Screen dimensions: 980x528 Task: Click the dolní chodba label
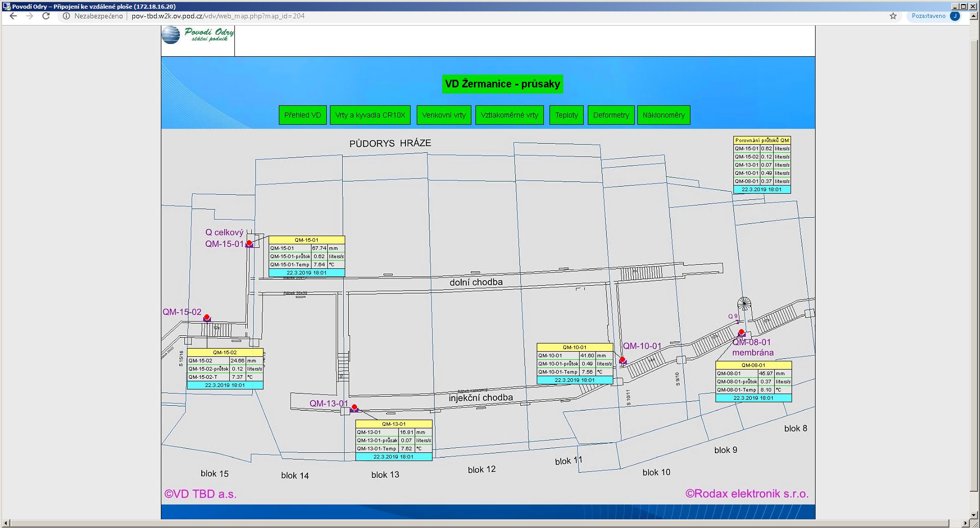(476, 282)
